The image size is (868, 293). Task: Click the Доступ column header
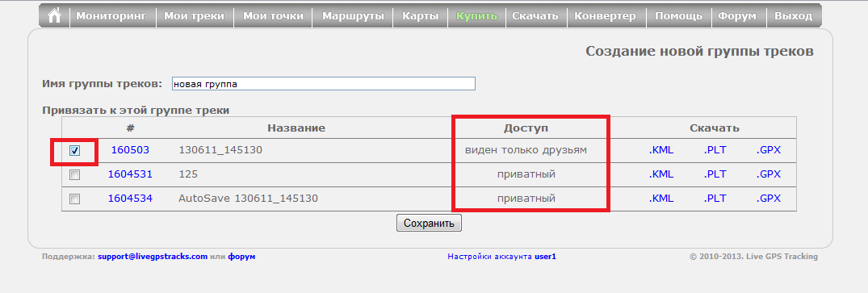[526, 128]
